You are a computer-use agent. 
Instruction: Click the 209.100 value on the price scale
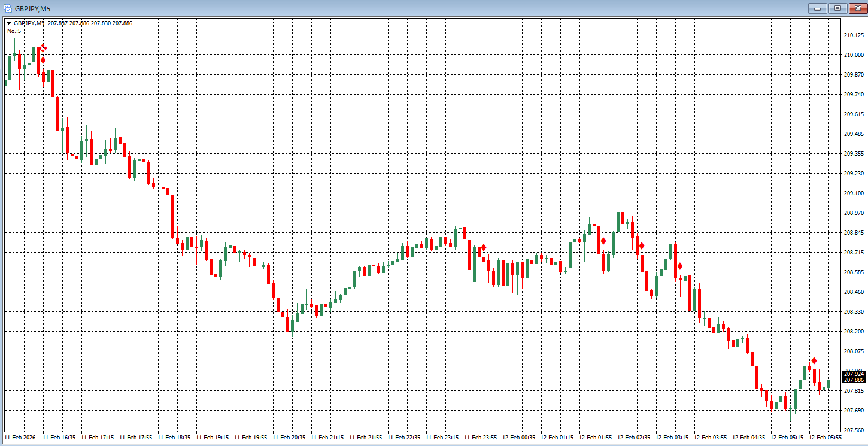click(x=853, y=193)
